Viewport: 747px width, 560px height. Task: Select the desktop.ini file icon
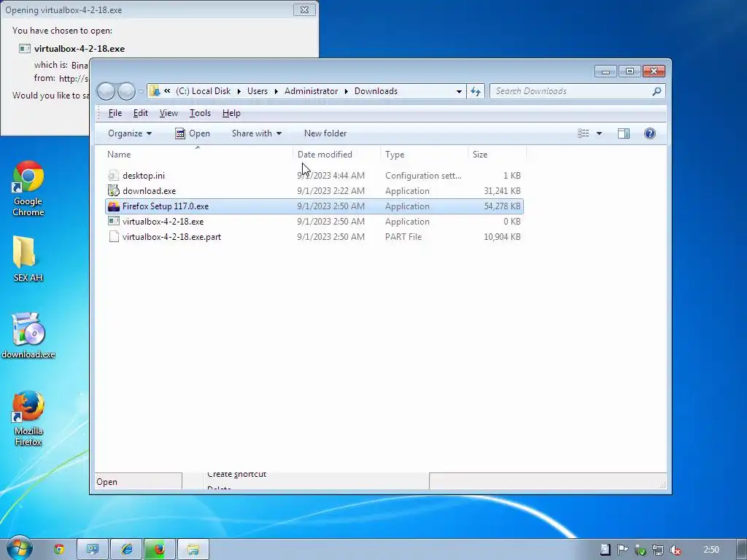pyautogui.click(x=113, y=175)
